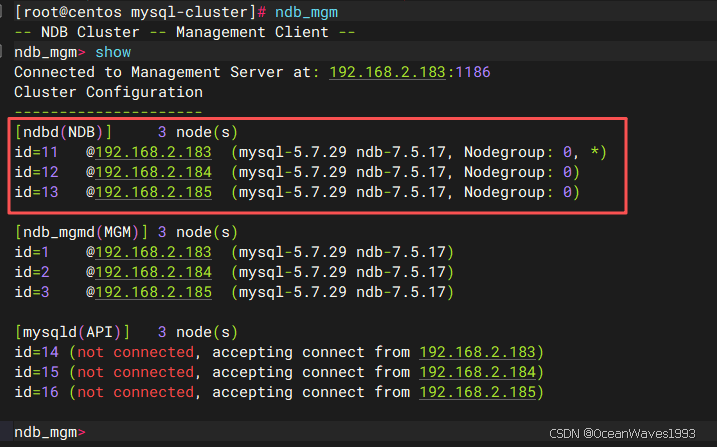Click the 'id=2' management node label

(x=32, y=272)
